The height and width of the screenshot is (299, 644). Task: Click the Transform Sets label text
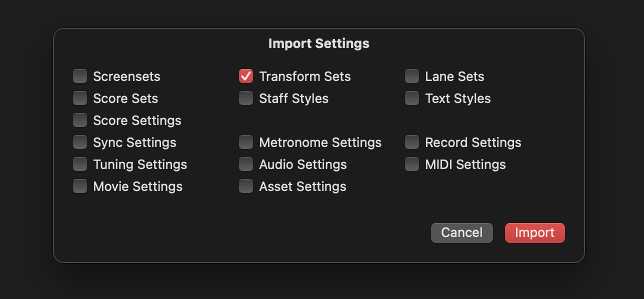tap(304, 76)
